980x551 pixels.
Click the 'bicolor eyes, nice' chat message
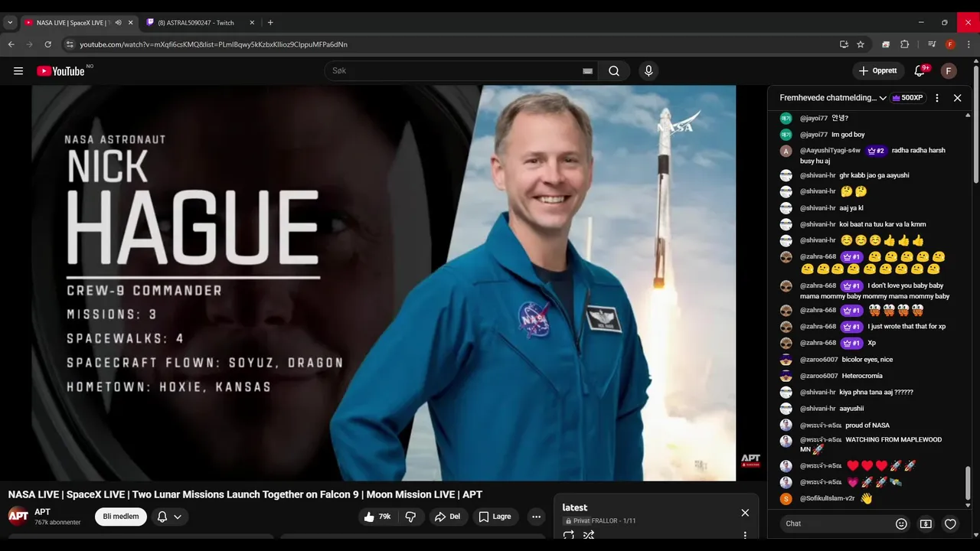867,360
